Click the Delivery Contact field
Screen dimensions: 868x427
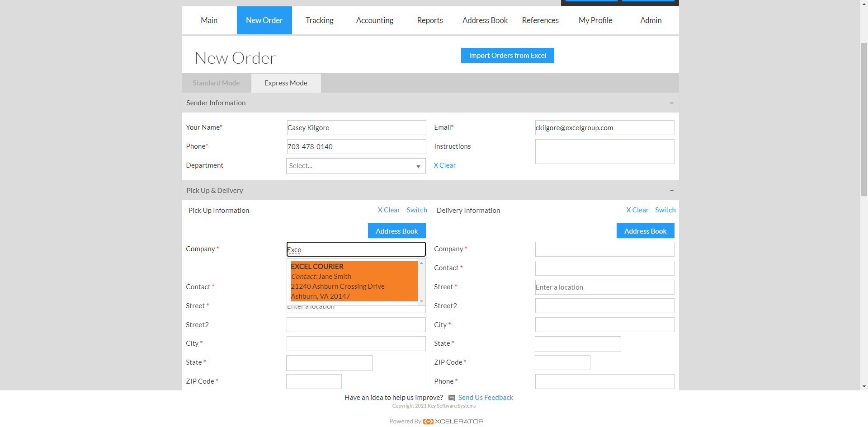tap(605, 268)
